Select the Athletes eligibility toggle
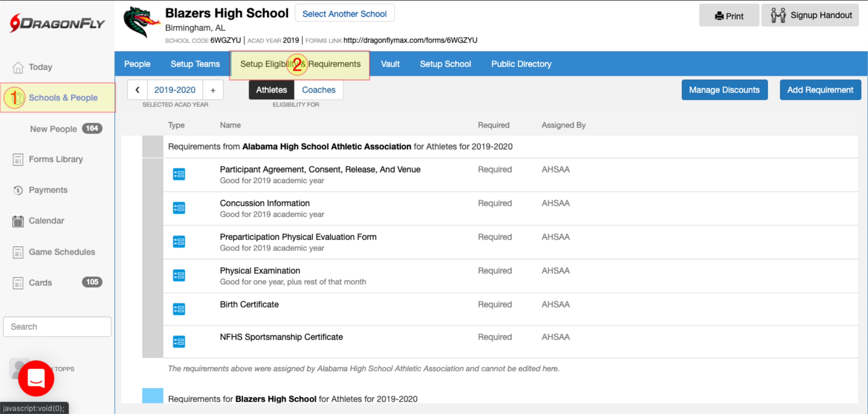Screen dimensions: 868x414 (271, 90)
